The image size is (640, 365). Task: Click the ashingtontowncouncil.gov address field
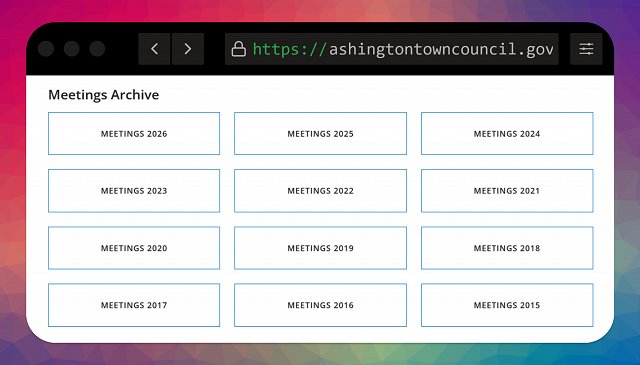pos(392,49)
